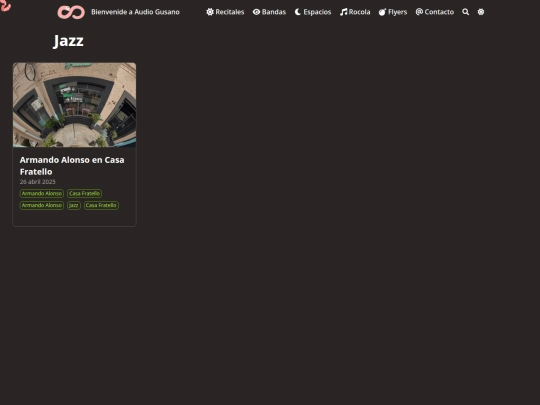Image resolution: width=540 pixels, height=405 pixels.
Task: Click the eye icon beside Bandas
Action: tap(256, 12)
